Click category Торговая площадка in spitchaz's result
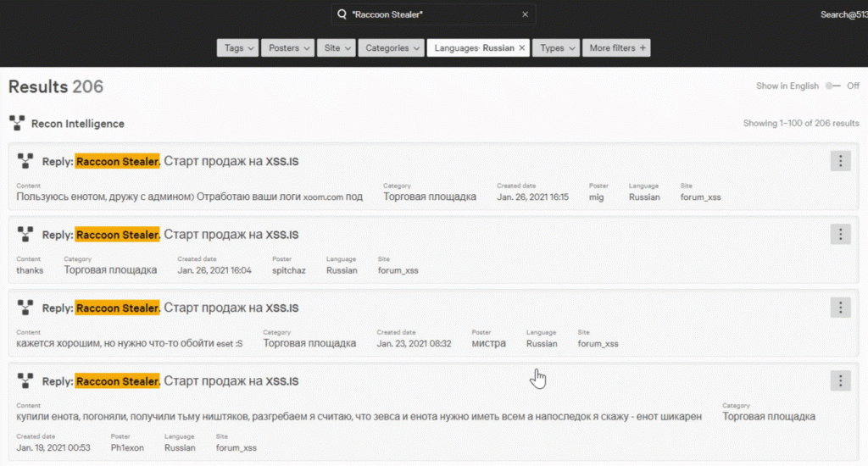This screenshot has width=868, height=466. click(110, 270)
